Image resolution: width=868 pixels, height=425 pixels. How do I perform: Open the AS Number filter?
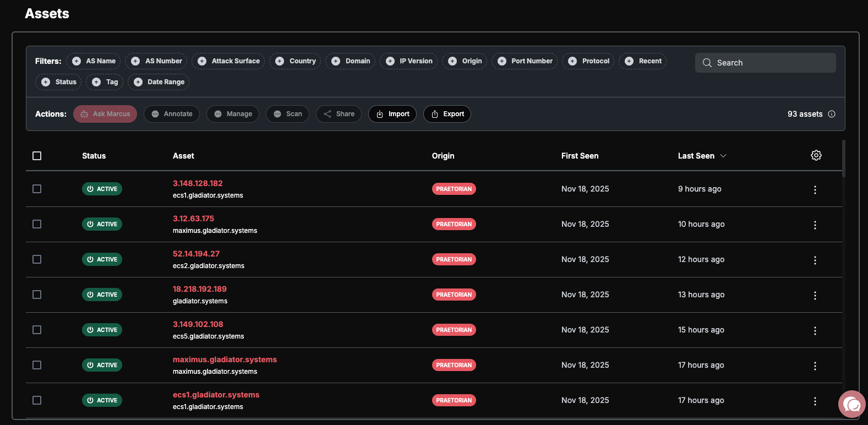tap(156, 61)
